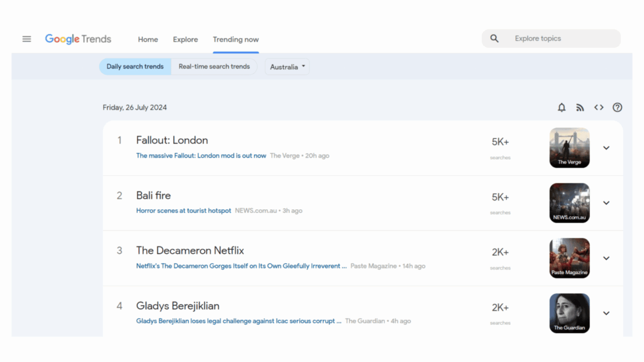The image size is (644, 362).
Task: Click the Google Trends logo
Action: click(78, 39)
